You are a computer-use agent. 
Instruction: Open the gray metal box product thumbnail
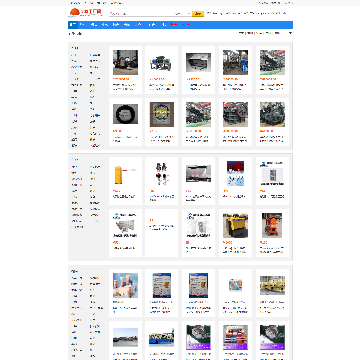click(198, 62)
